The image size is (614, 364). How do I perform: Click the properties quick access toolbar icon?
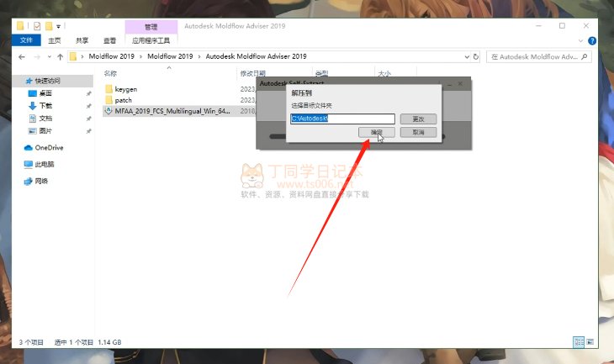(x=37, y=26)
